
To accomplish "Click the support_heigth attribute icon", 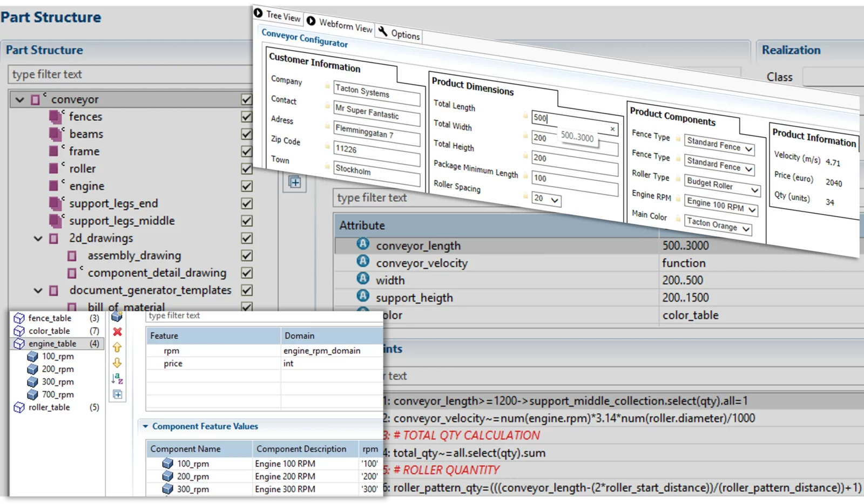I will [363, 296].
